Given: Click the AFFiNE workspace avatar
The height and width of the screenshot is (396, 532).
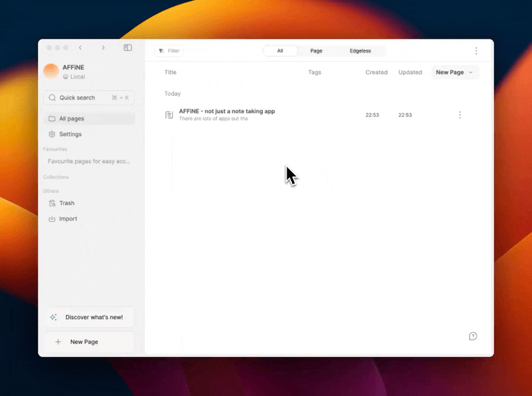Looking at the screenshot, I should coord(51,71).
